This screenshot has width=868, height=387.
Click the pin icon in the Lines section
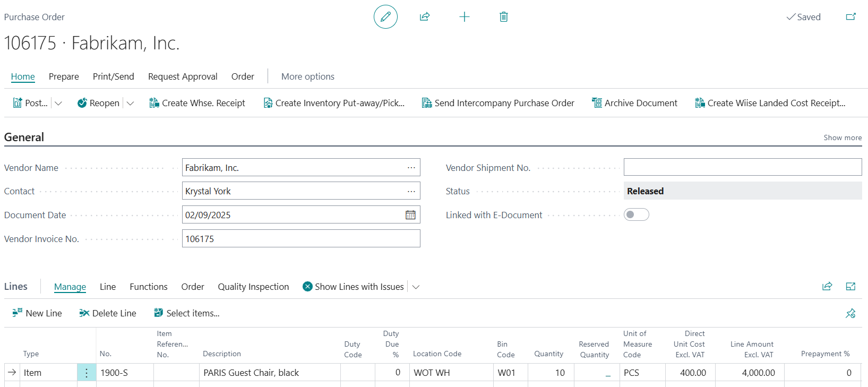pos(850,313)
